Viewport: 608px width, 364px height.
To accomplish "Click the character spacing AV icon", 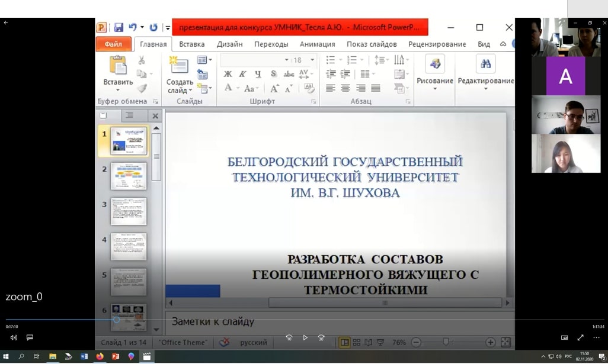I will tap(304, 73).
